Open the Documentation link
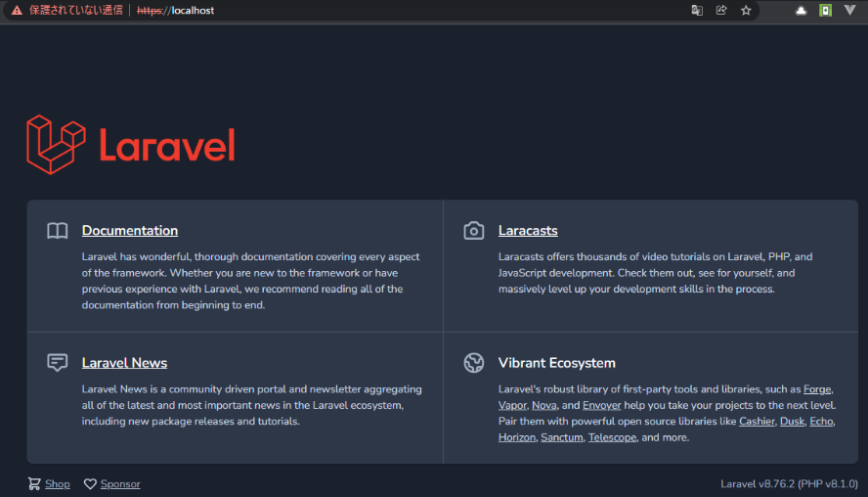This screenshot has width=868, height=497. 130,231
